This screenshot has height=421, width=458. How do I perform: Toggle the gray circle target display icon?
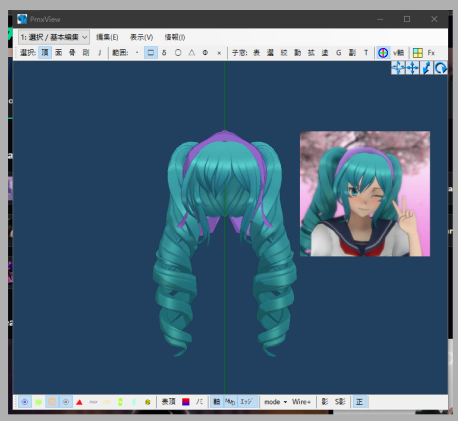coord(66,402)
